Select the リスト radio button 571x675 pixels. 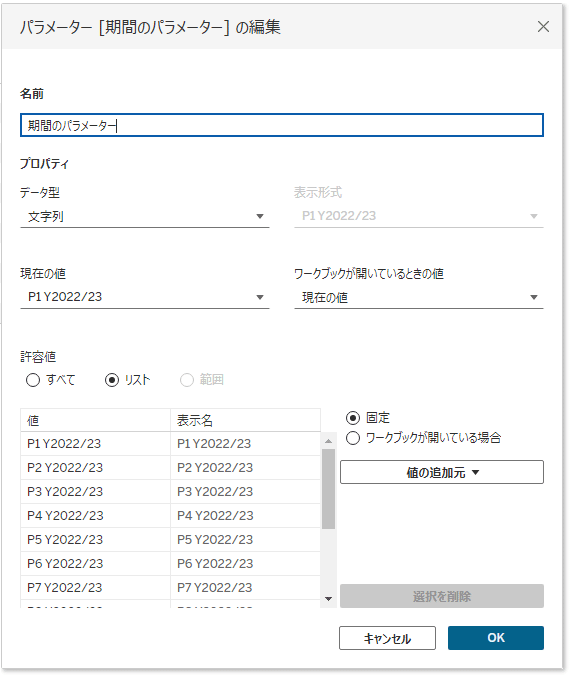click(x=112, y=380)
